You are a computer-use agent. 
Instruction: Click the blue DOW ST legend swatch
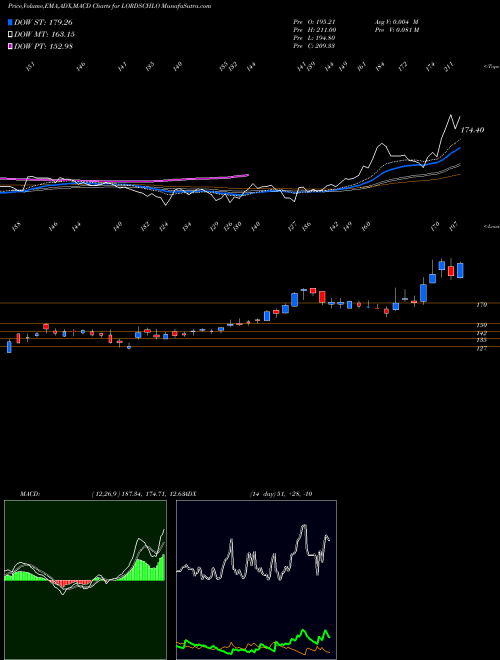click(10, 22)
